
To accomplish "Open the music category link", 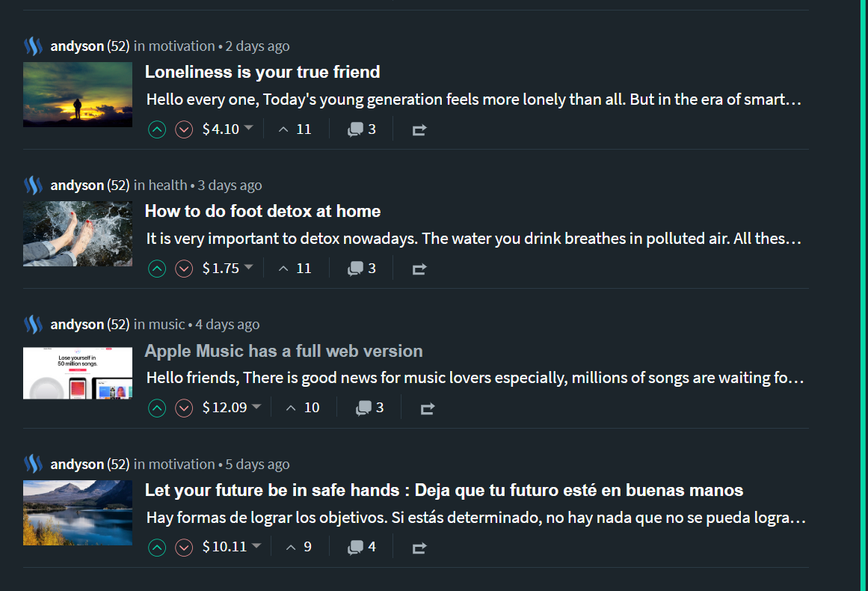I will point(167,324).
